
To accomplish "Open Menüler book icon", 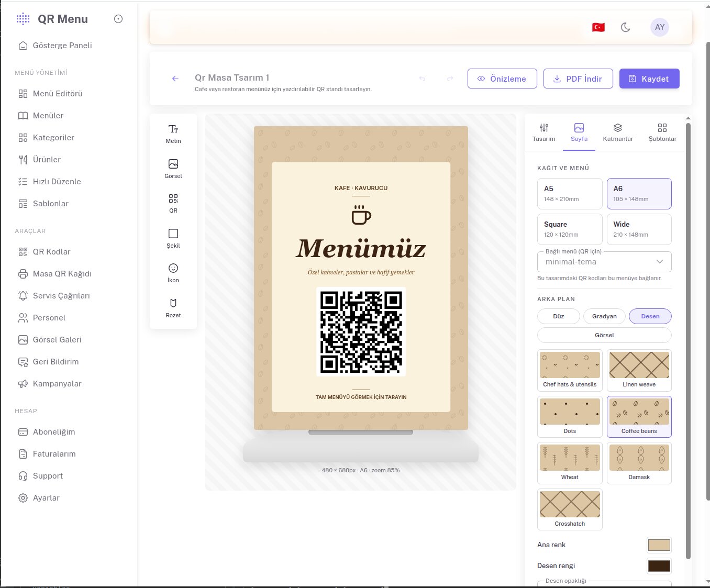I will [23, 116].
